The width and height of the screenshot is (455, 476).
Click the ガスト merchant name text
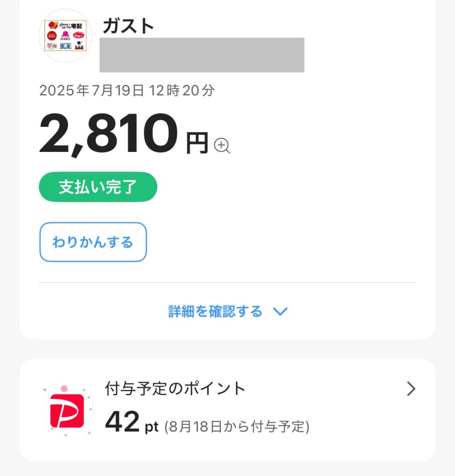click(128, 26)
